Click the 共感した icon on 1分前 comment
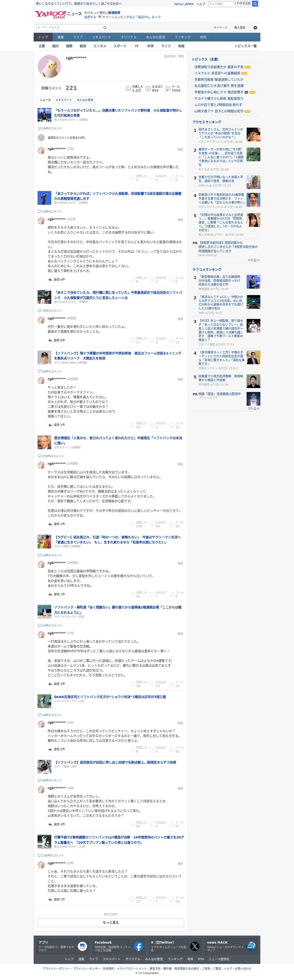 (132, 178)
